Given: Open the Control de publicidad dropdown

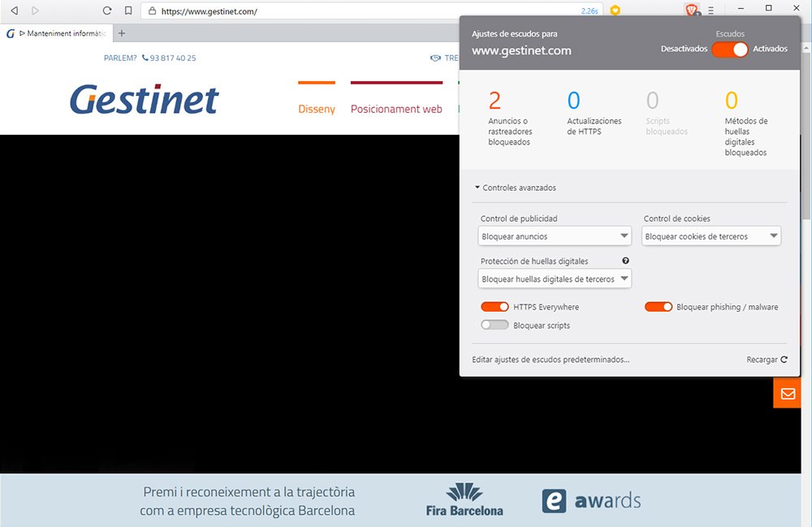Looking at the screenshot, I should 555,235.
